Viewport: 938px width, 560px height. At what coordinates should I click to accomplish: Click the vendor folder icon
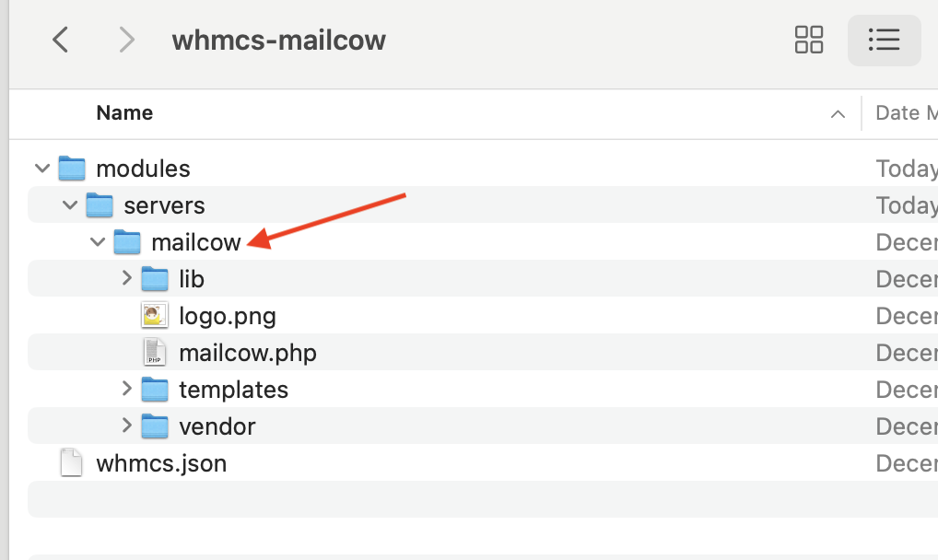(155, 426)
